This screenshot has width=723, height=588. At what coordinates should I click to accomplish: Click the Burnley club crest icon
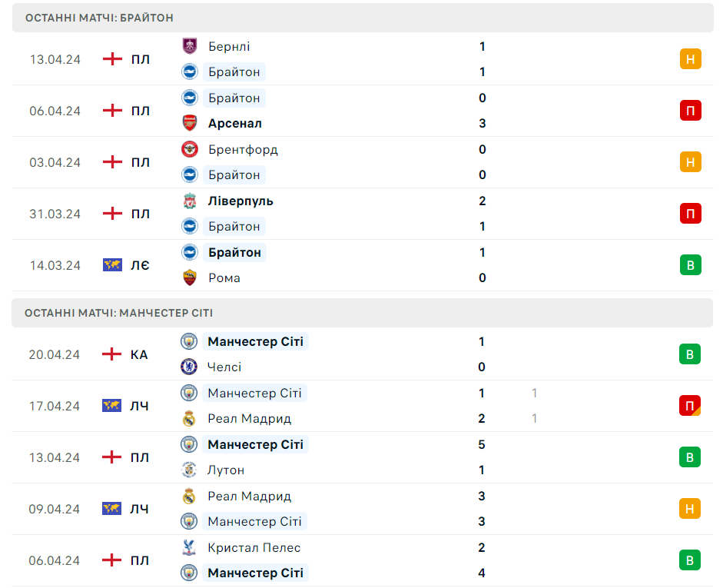[190, 46]
